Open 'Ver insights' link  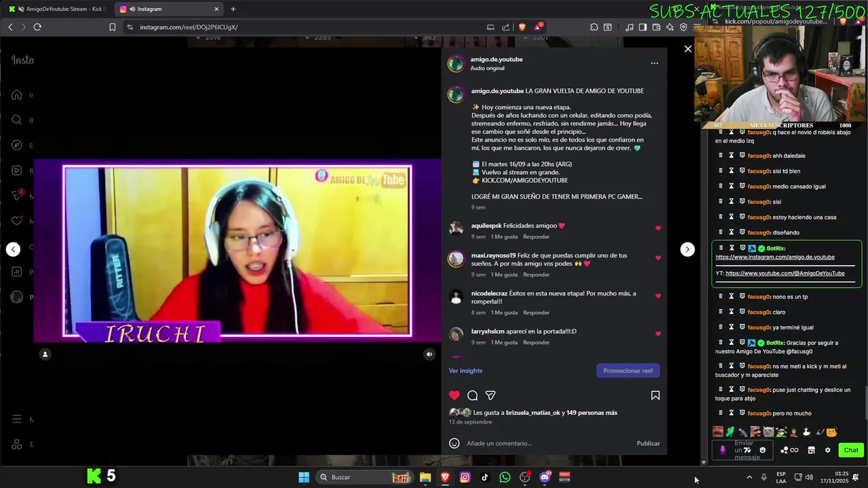click(465, 371)
